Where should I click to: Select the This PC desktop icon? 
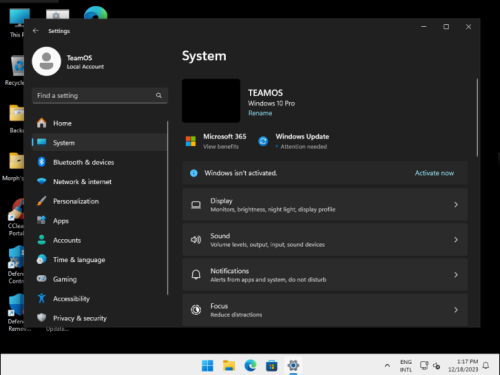[x=16, y=23]
